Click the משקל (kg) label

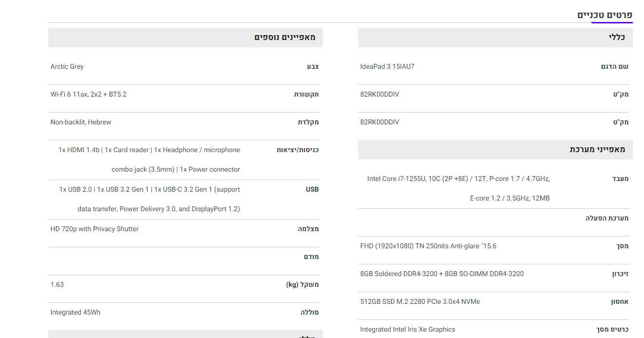(x=303, y=284)
